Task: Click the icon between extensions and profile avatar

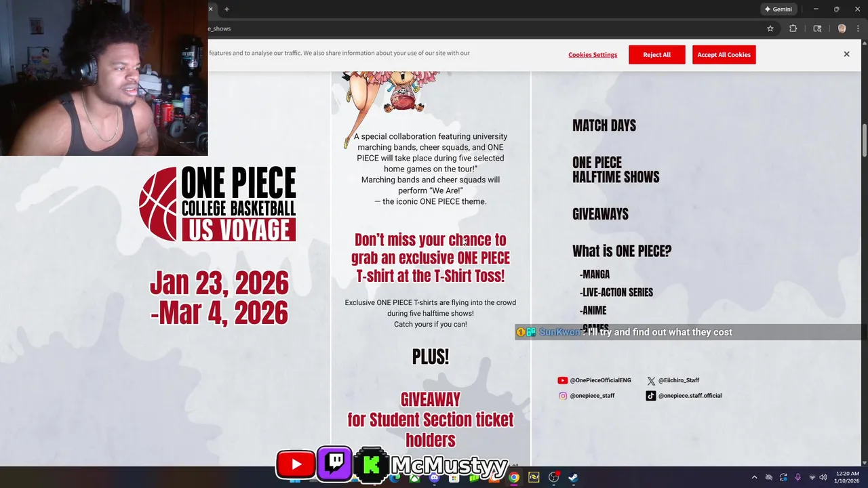Action: click(x=817, y=28)
